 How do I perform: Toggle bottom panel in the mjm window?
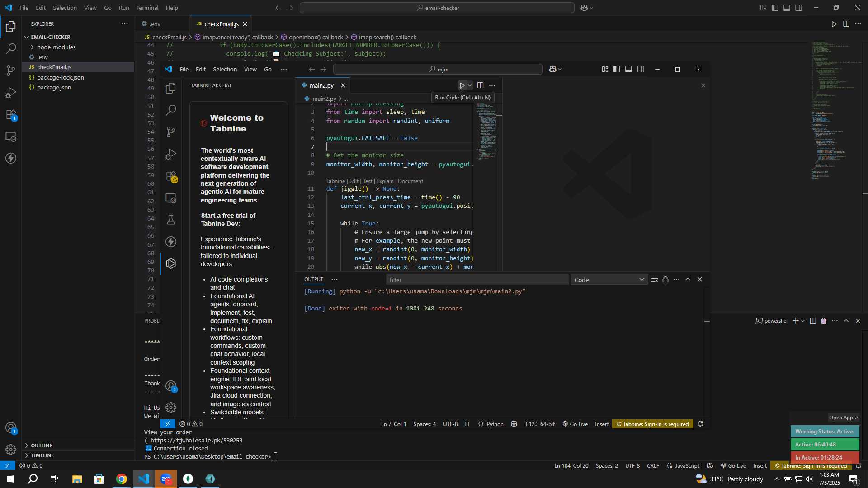click(628, 69)
